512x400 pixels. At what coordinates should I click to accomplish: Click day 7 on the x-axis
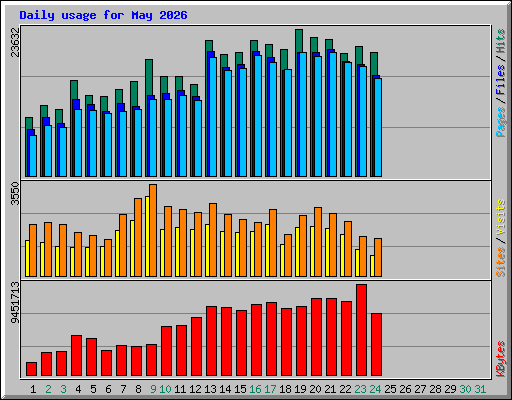click(123, 389)
